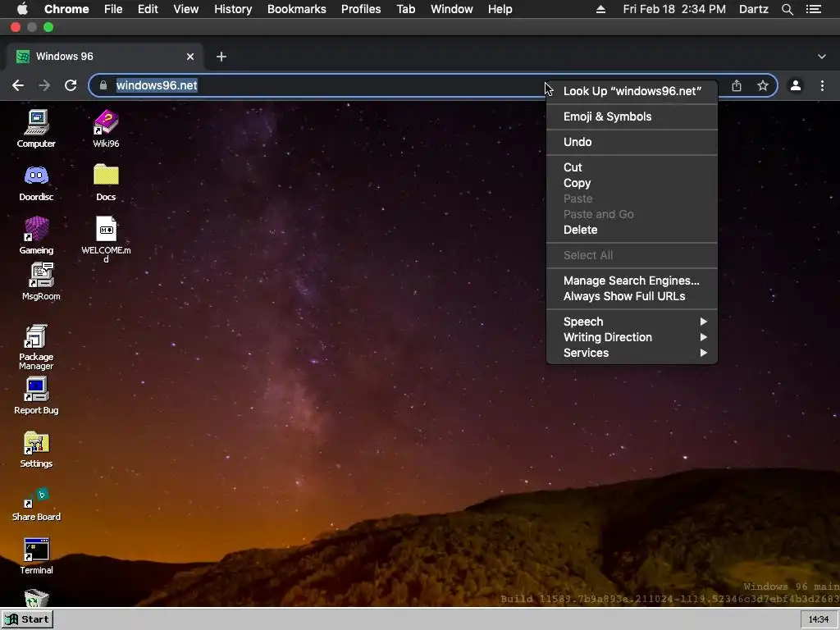This screenshot has height=630, width=840.
Task: Select the Recycle Bin icon above Start
Action: pyautogui.click(x=36, y=598)
